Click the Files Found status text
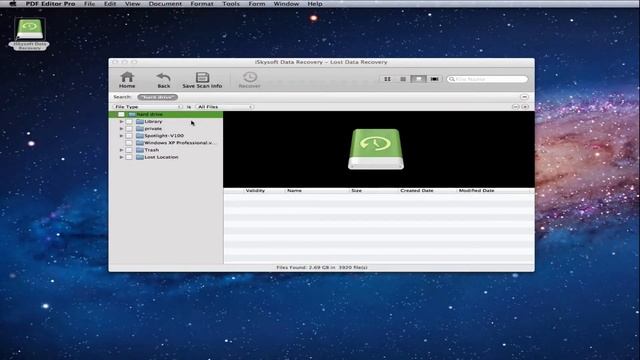This screenshot has width=640, height=360. 322,267
